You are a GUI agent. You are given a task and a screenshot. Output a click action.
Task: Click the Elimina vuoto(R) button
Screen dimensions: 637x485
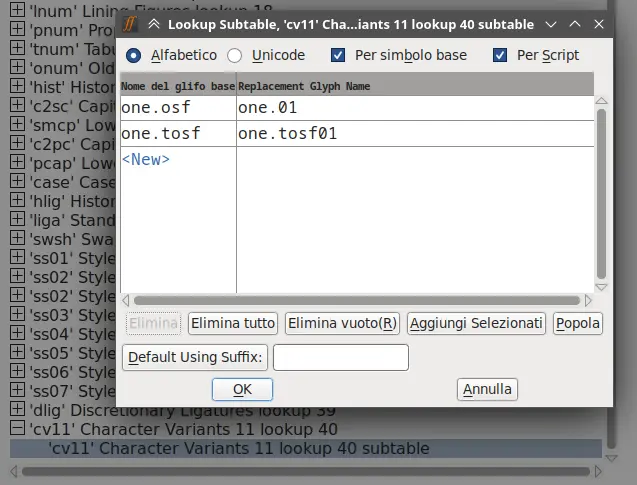tap(342, 323)
